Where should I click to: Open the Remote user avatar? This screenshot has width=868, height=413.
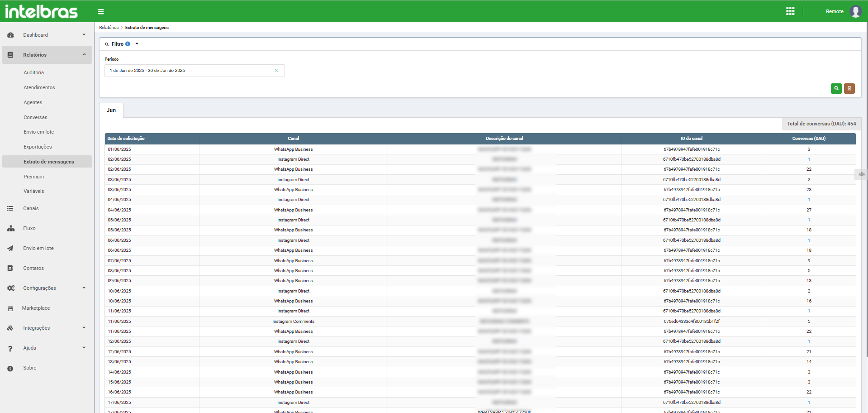pos(855,11)
